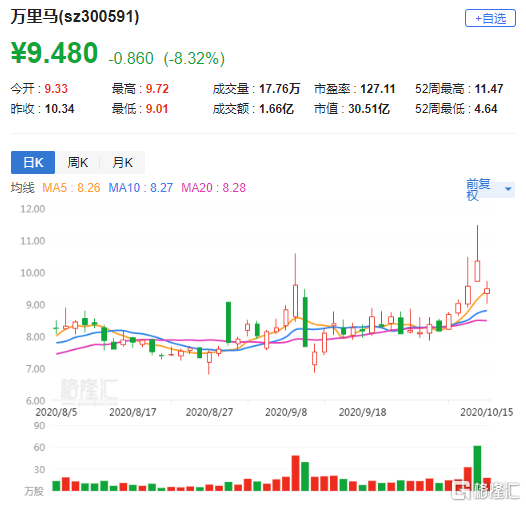The width and height of the screenshot is (526, 507).
Task: Click the 7.00 price axis label
Action: pos(35,369)
